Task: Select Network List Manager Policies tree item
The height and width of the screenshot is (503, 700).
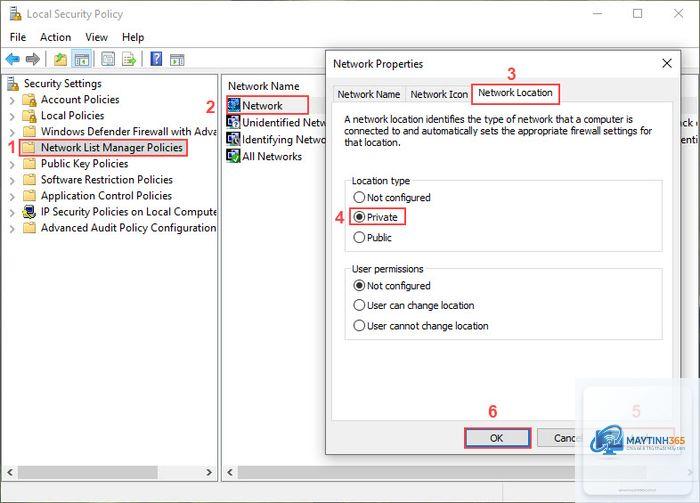Action: tap(112, 147)
